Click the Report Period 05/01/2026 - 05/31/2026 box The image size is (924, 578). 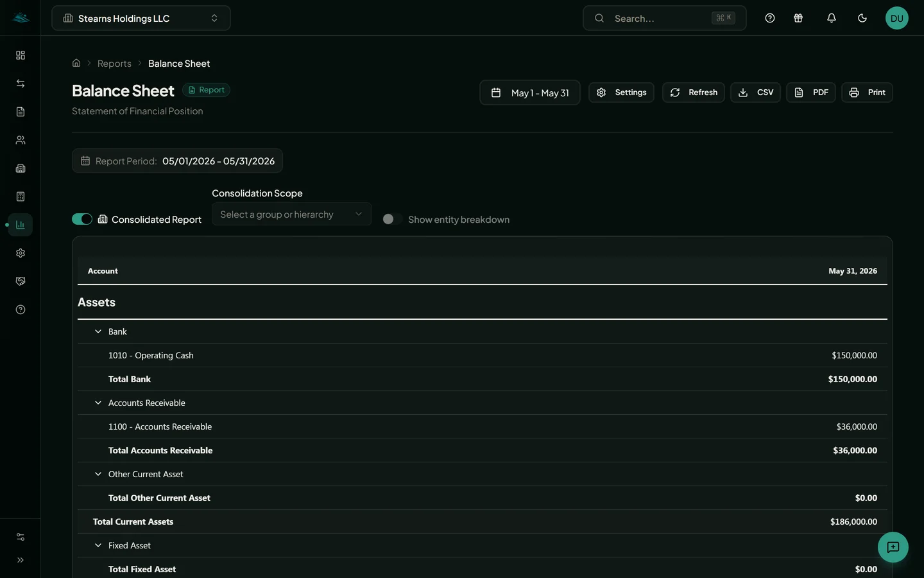point(177,161)
